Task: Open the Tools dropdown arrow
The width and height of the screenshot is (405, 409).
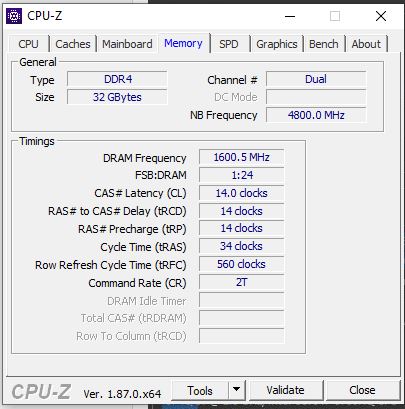Action: 237,390
